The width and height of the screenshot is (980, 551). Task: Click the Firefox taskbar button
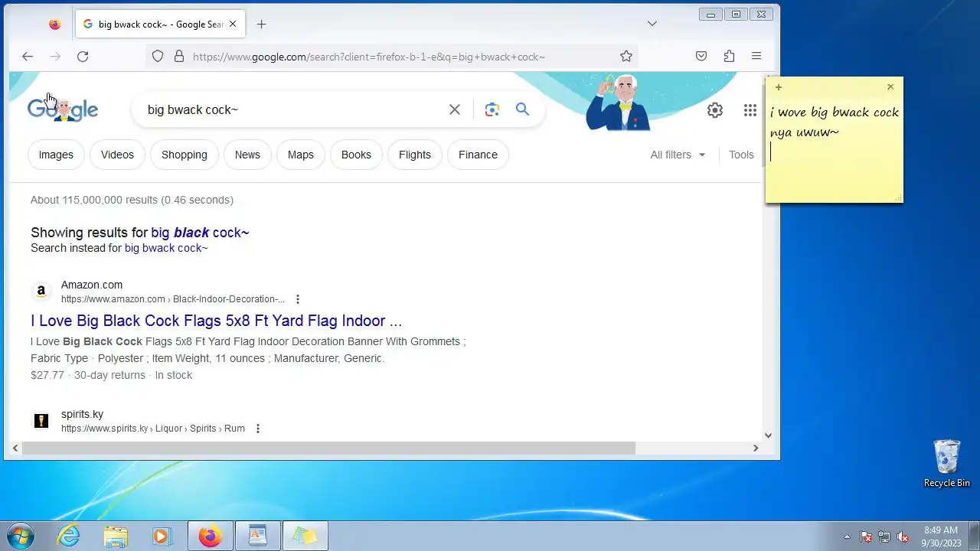click(210, 536)
